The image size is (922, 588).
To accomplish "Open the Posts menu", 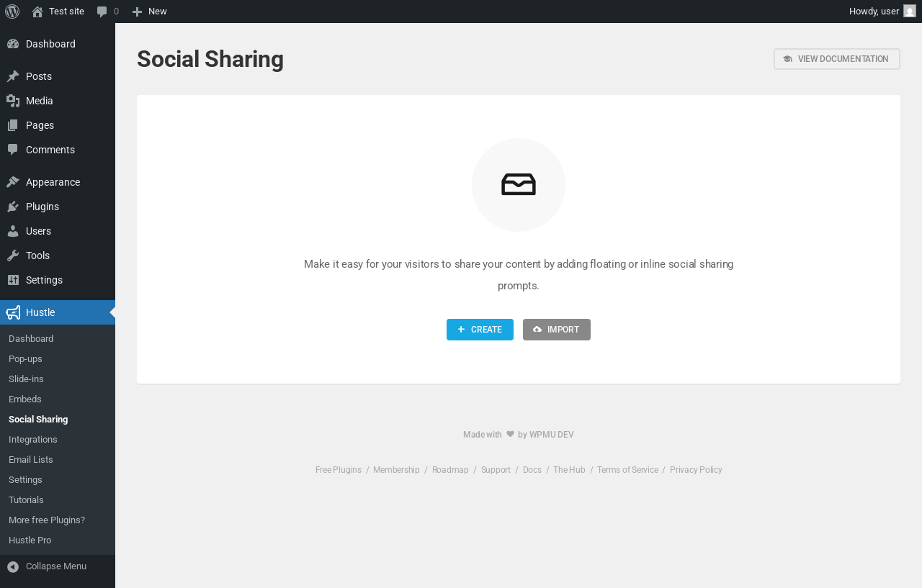I will point(58,76).
